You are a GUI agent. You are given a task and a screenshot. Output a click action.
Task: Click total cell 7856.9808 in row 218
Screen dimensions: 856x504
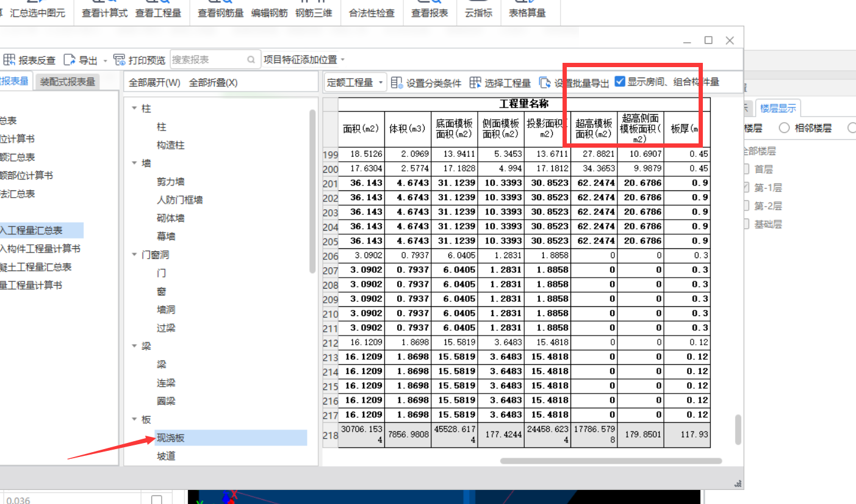pos(408,435)
